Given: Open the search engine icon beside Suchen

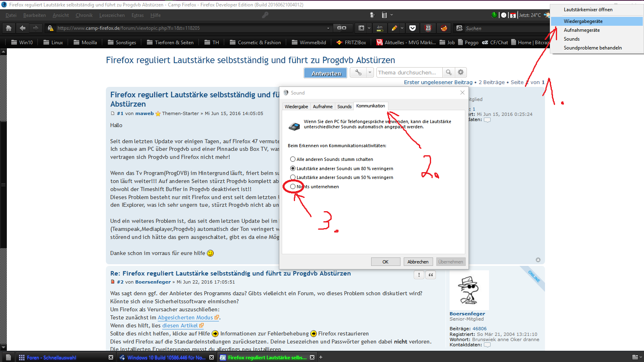Looking at the screenshot, I should tap(459, 28).
